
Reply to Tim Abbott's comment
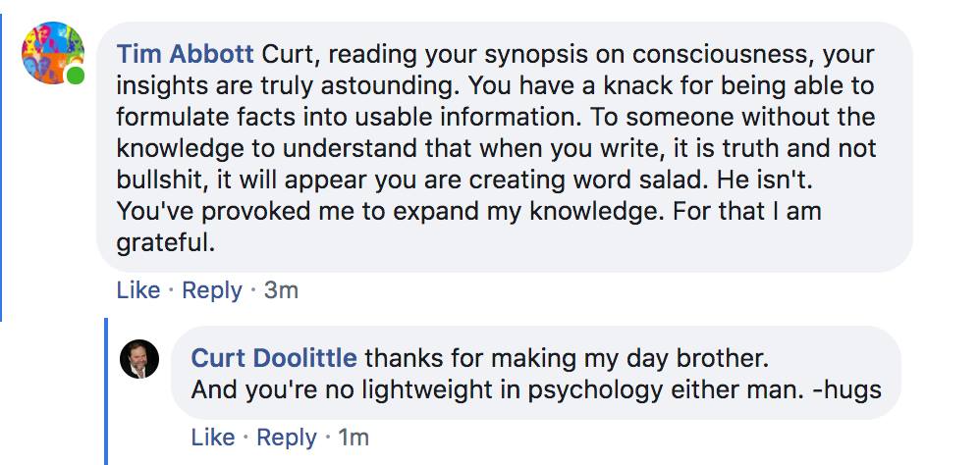212,290
